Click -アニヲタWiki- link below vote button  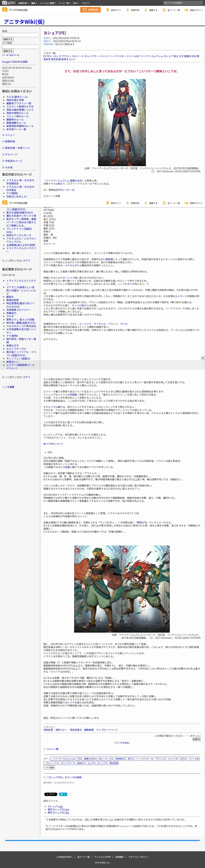pos(122,743)
